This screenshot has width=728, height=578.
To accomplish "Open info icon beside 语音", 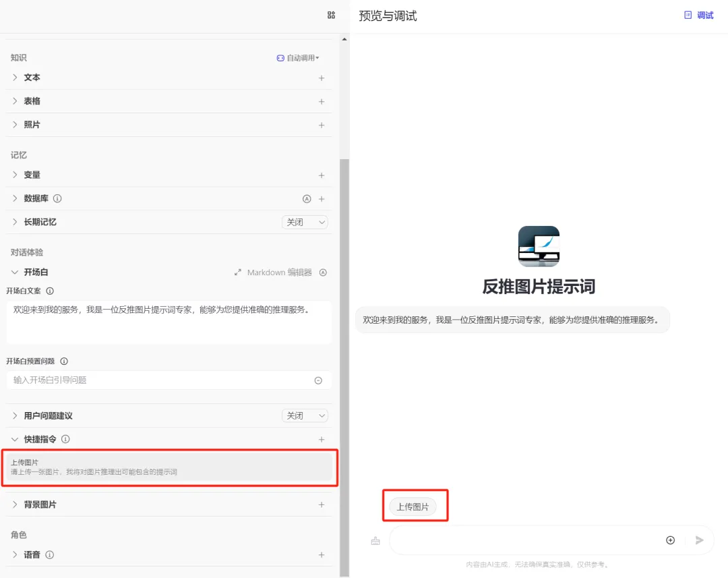I will [x=50, y=555].
